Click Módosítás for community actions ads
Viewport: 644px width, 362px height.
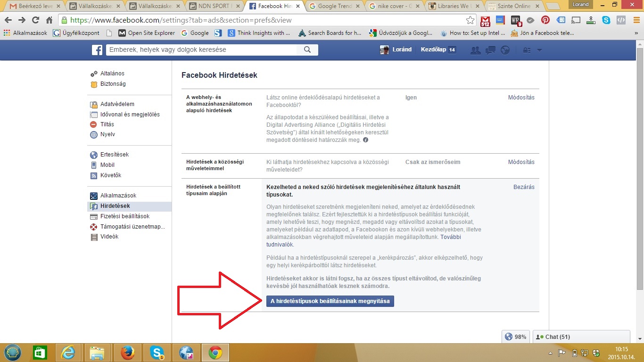(x=521, y=162)
